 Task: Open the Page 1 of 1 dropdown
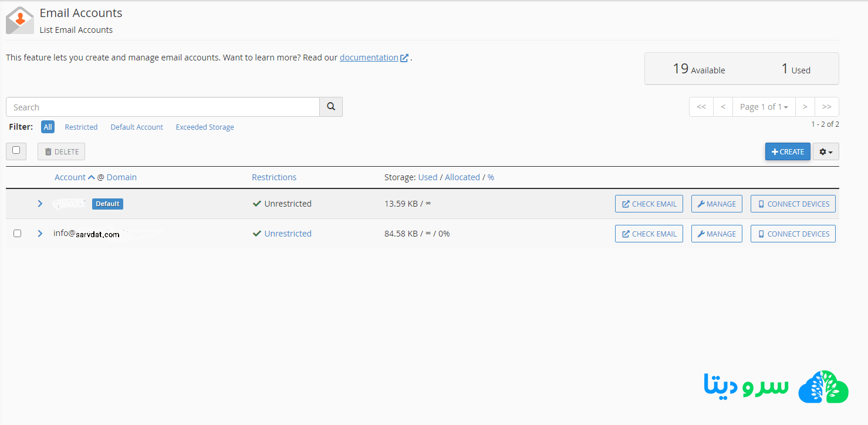point(764,107)
